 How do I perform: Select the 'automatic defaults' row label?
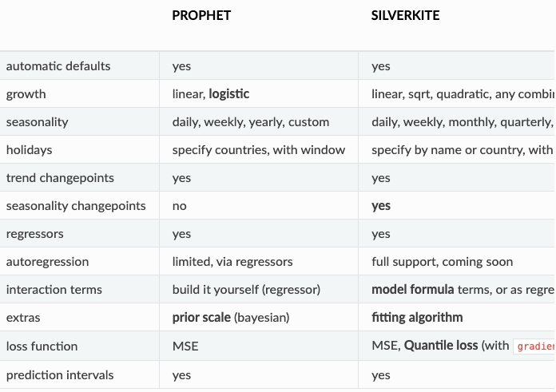pos(58,66)
